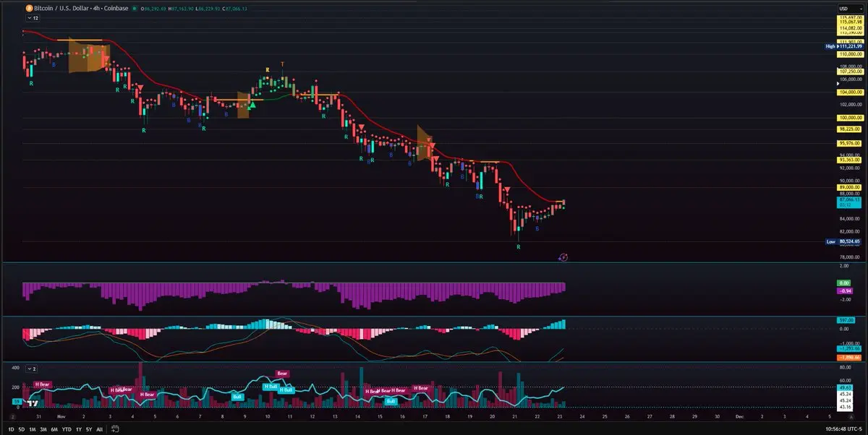Click the 110,000.00 yellow price level label
Viewport: 868px width, 435px height.
click(x=851, y=54)
